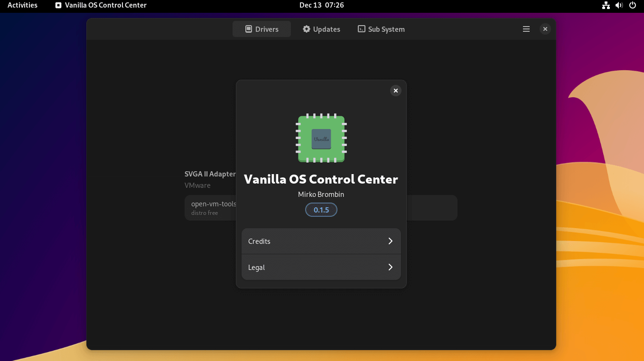Image resolution: width=644 pixels, height=361 pixels.
Task: Click the gear icon on Updates tab
Action: (x=307, y=29)
